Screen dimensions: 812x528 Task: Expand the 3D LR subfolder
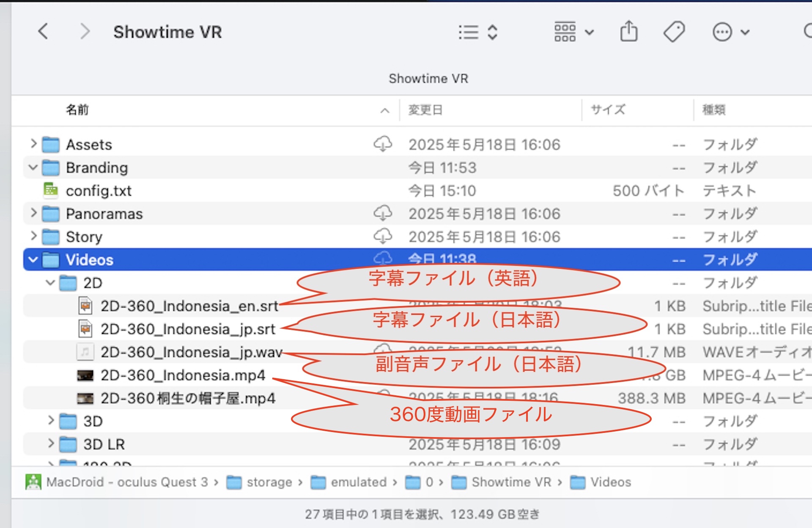(51, 444)
